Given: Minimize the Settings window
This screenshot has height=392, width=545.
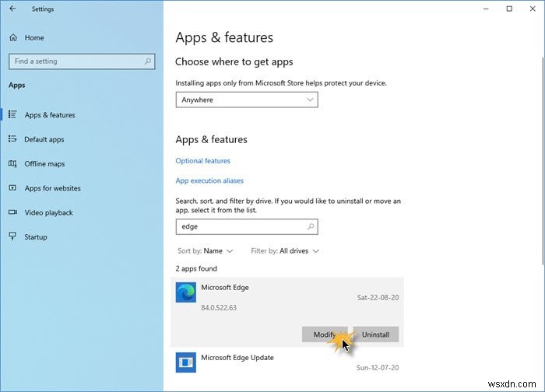Looking at the screenshot, I should pos(486,9).
